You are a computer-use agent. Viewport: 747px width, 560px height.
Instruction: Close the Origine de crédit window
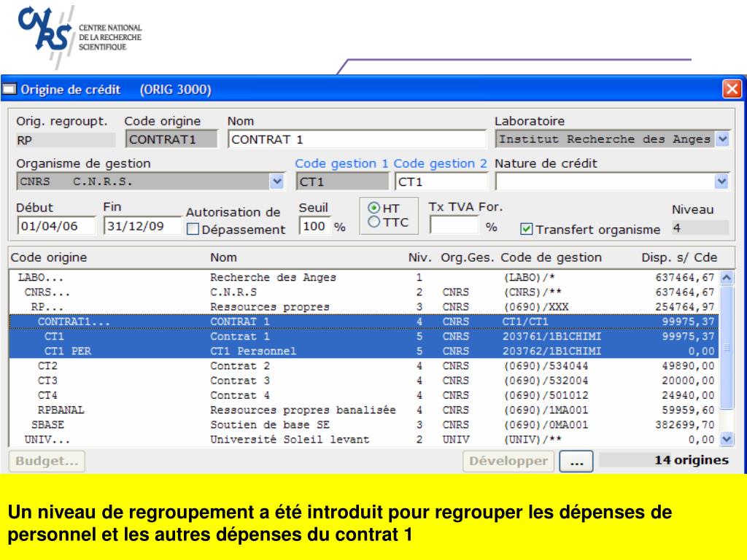pyautogui.click(x=732, y=89)
